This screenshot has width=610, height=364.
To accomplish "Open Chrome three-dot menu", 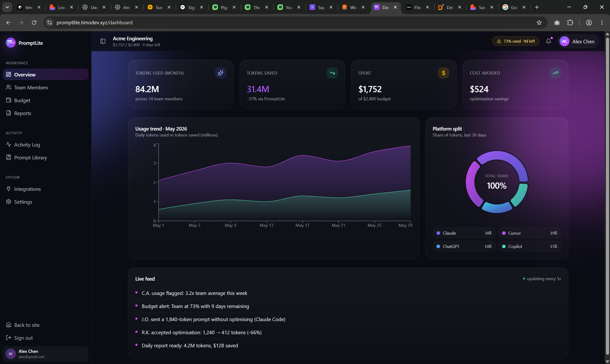I will (x=602, y=23).
